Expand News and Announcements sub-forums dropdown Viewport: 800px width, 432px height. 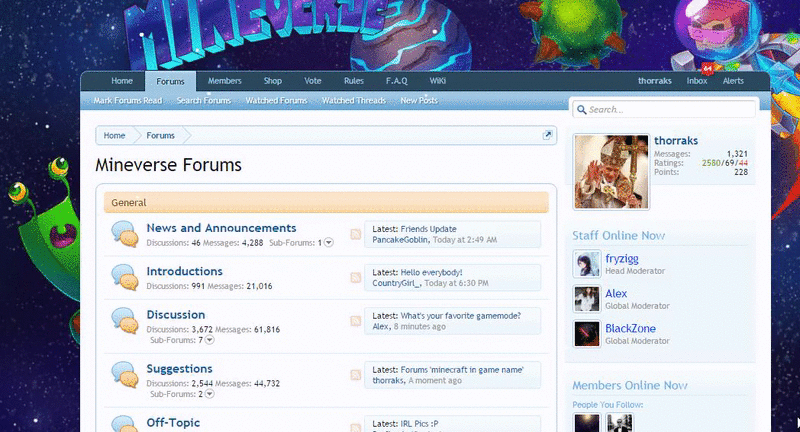[329, 243]
